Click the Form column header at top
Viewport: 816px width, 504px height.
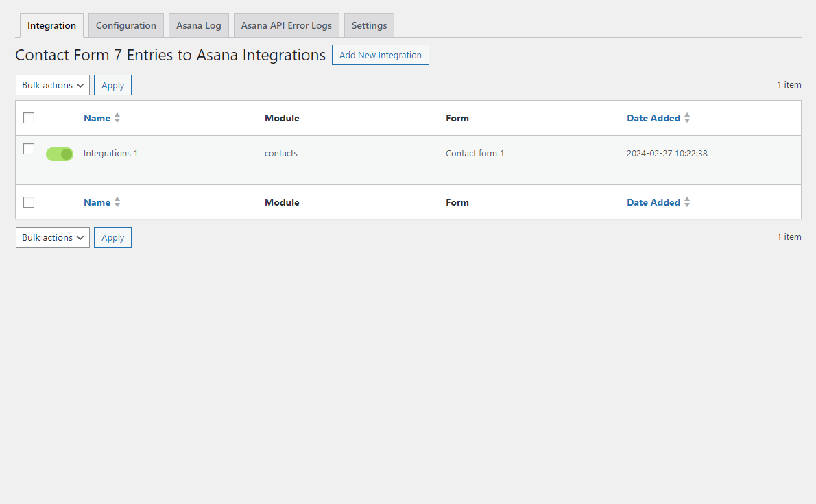[457, 118]
